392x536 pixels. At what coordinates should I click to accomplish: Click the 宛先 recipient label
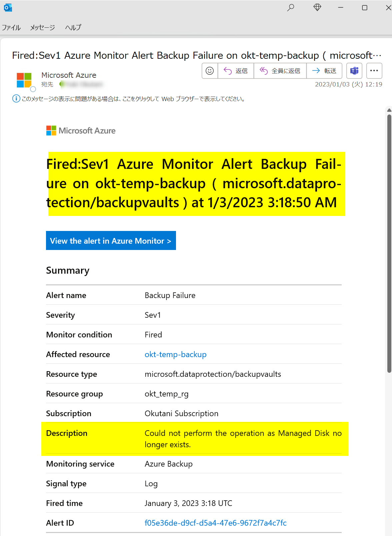[47, 84]
